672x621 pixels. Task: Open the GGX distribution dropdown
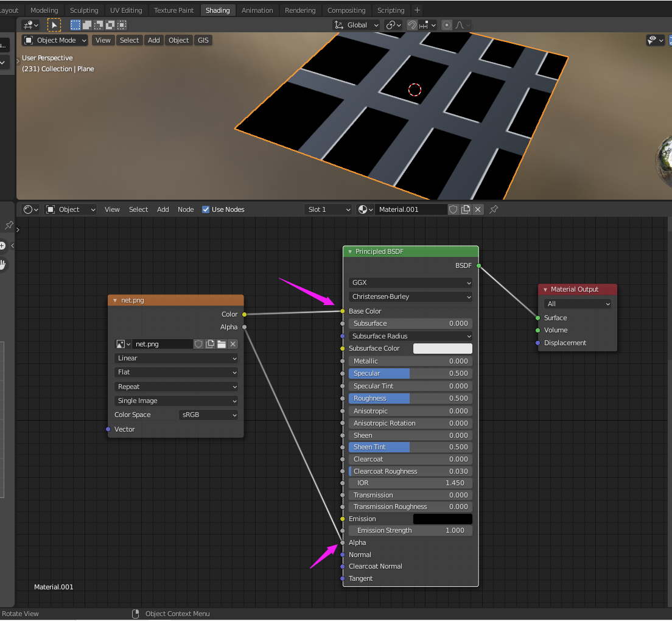[x=411, y=283]
